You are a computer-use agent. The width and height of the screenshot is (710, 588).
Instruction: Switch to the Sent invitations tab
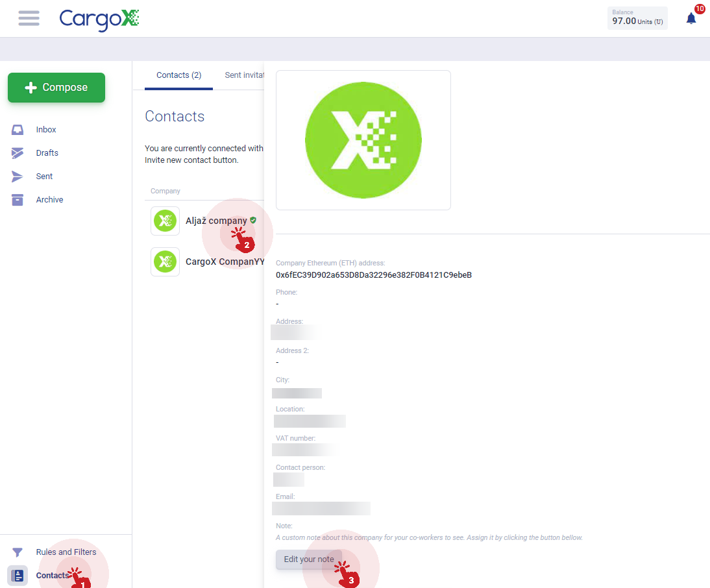click(245, 75)
